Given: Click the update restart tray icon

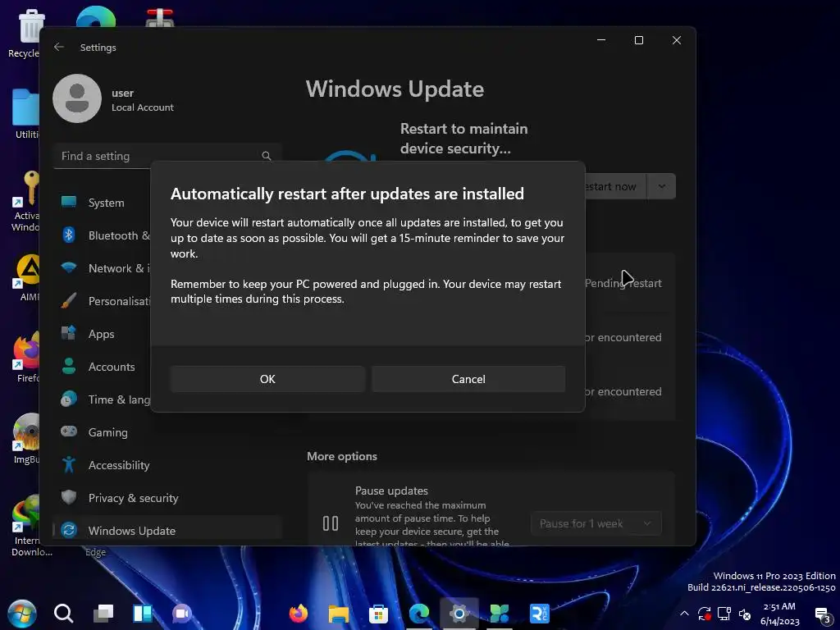Looking at the screenshot, I should coord(704,614).
